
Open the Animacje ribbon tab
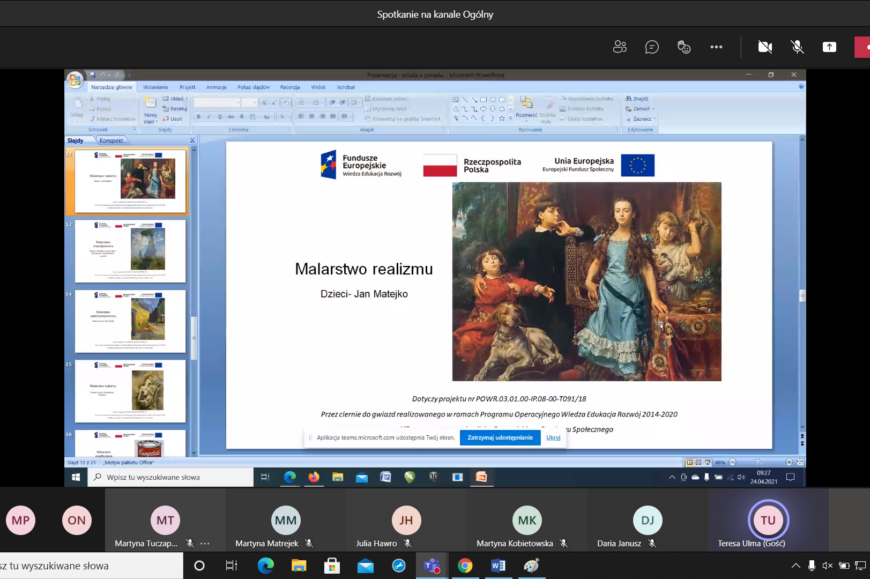(216, 87)
